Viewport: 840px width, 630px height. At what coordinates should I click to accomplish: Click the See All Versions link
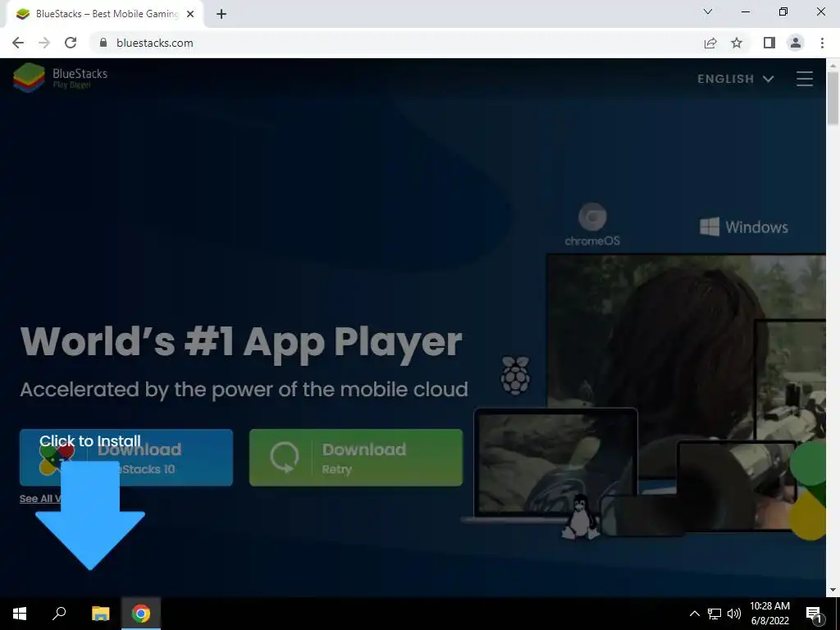pos(40,499)
